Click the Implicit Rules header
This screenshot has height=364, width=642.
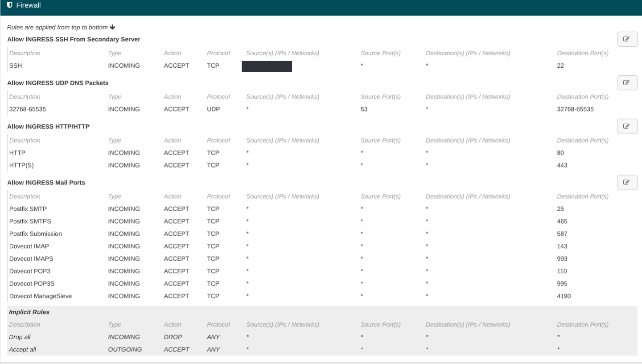(29, 312)
